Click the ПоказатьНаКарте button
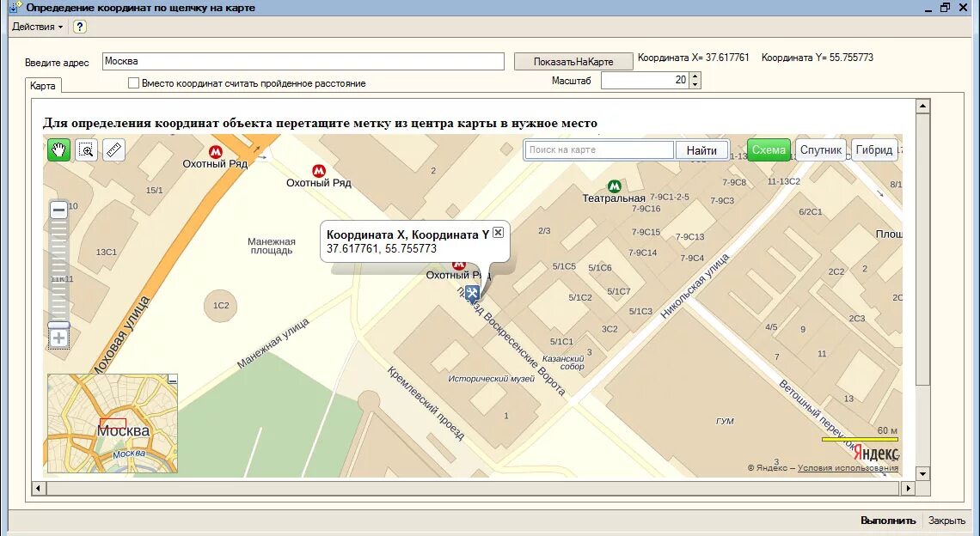Image resolution: width=980 pixels, height=536 pixels. 573,61
